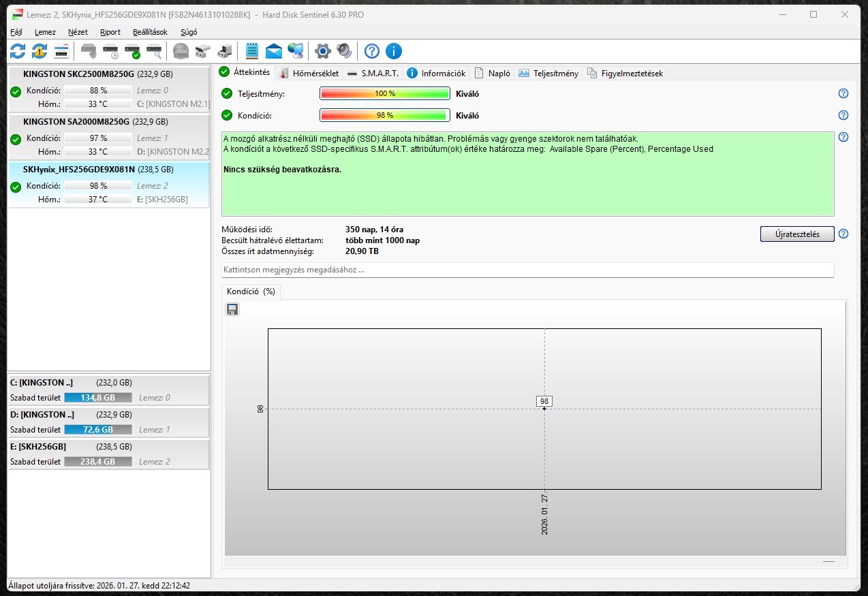
Task: Select the C: [KINGSTON ..] partition entry
Action: (x=108, y=390)
